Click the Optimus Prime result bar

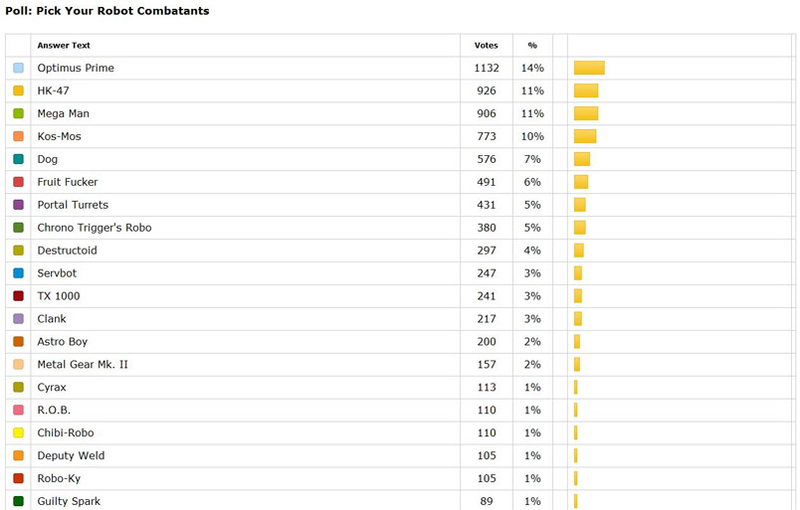589,68
